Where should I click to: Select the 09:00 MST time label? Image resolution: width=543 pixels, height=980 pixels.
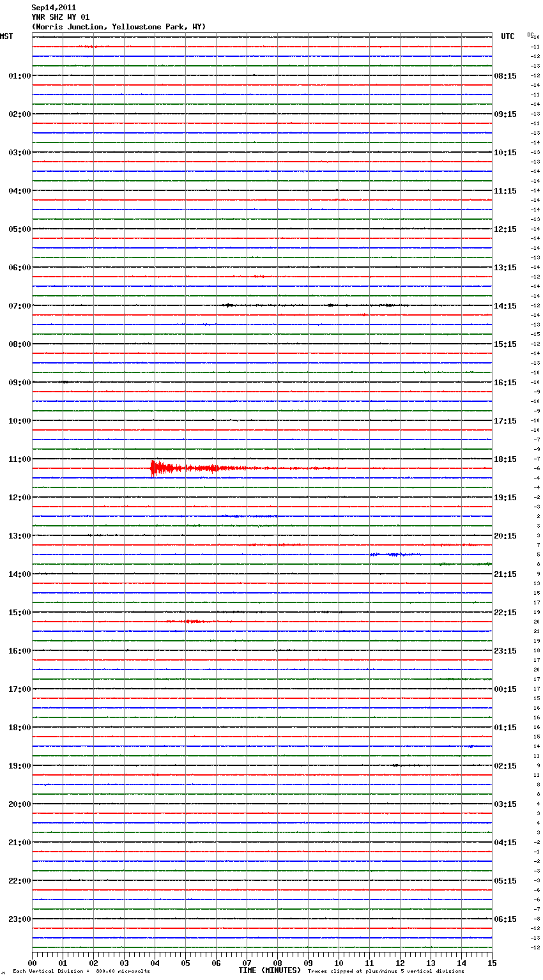19,383
